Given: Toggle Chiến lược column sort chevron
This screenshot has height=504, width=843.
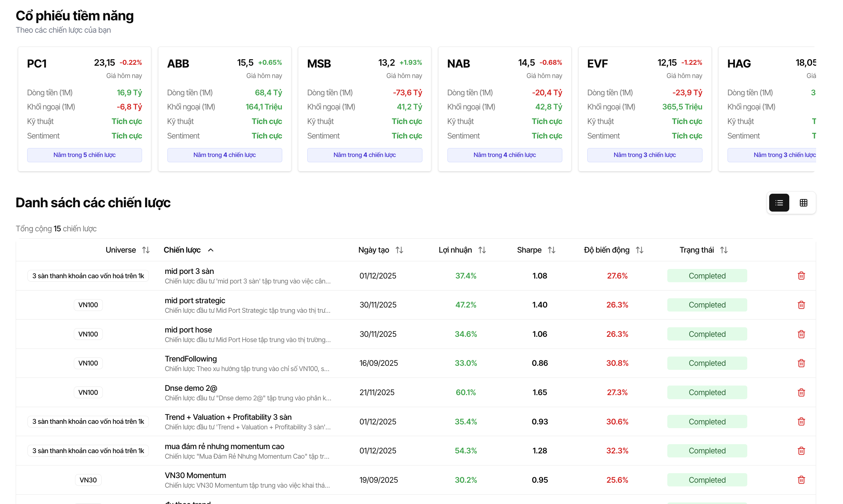Looking at the screenshot, I should [x=211, y=250].
